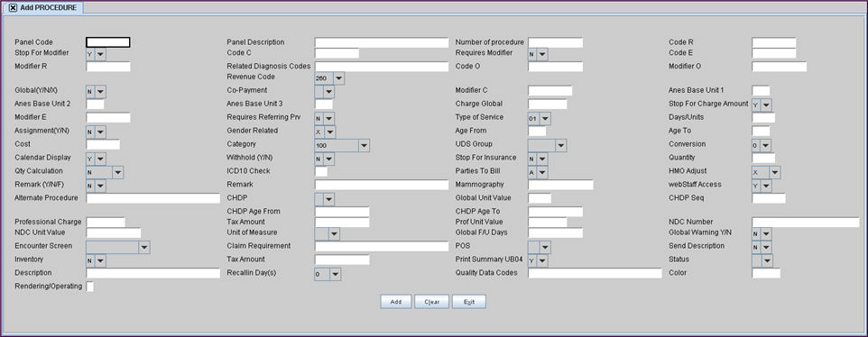Click the Modifier O input field

[x=780, y=67]
